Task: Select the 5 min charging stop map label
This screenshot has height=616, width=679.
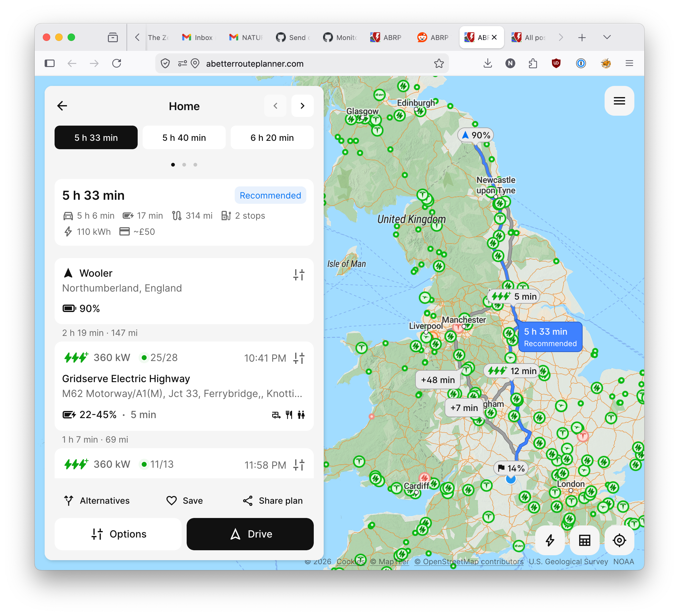Action: click(513, 297)
